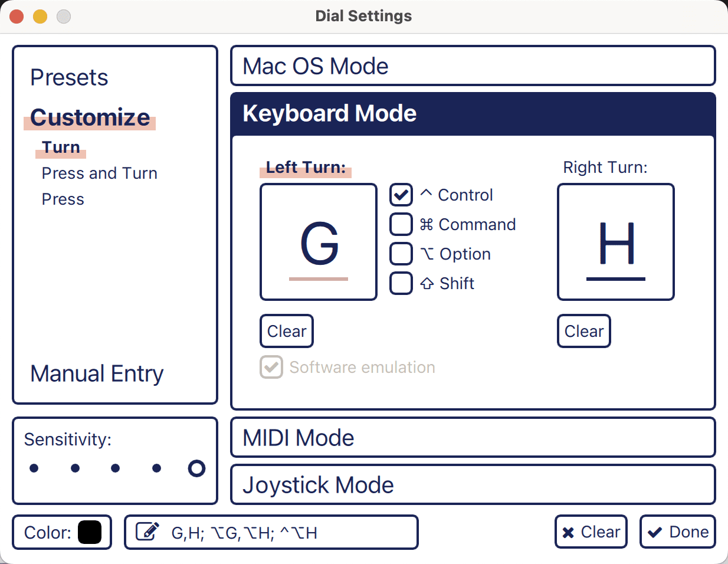Open the Presets panel
This screenshot has height=564, width=728.
pyautogui.click(x=69, y=77)
